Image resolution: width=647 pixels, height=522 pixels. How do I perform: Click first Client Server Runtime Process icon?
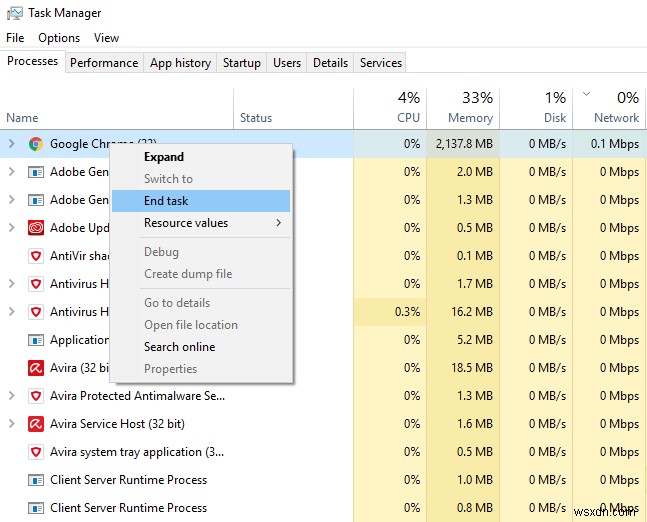click(x=36, y=480)
